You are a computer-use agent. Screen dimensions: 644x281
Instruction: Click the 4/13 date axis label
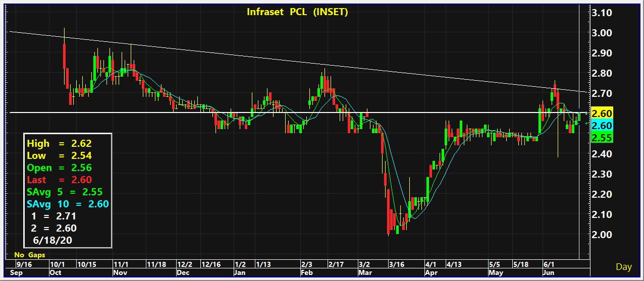click(454, 264)
